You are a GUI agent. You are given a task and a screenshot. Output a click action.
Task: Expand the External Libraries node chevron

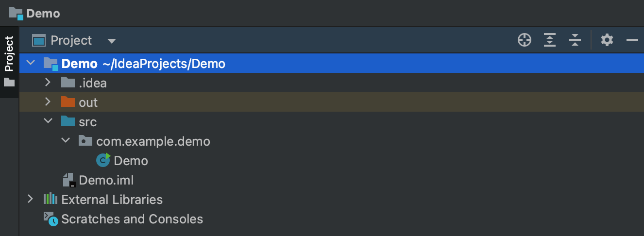click(30, 199)
